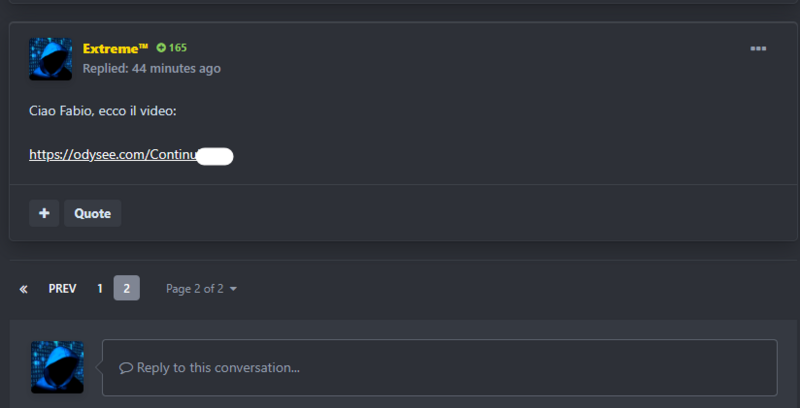Click the speech bubble icon in reply box
Viewport: 800px width, 408px height.
pos(126,368)
